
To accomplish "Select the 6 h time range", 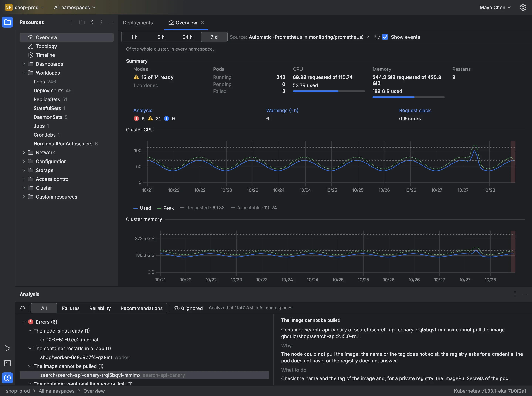I will (161, 37).
